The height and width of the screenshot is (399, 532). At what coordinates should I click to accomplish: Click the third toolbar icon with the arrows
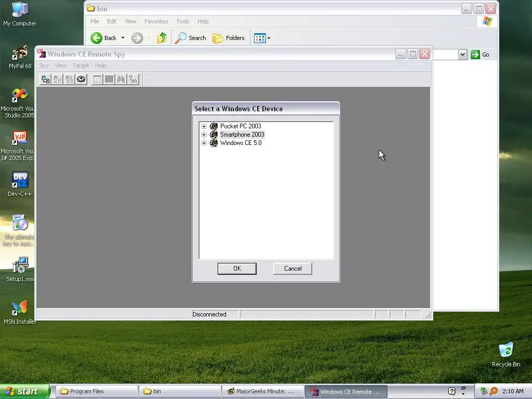pos(69,79)
